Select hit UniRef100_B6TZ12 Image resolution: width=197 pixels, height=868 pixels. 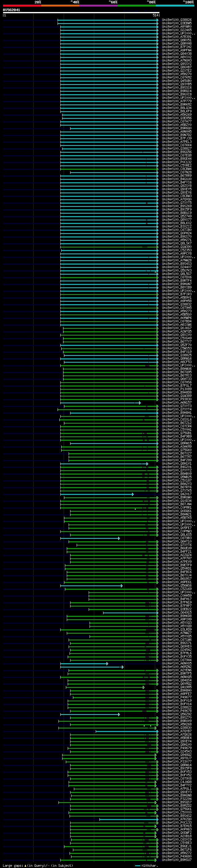tap(176, 423)
